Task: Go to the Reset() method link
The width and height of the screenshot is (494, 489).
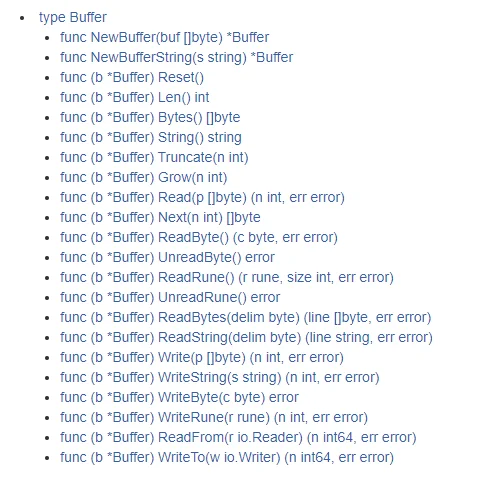Action: 132,77
